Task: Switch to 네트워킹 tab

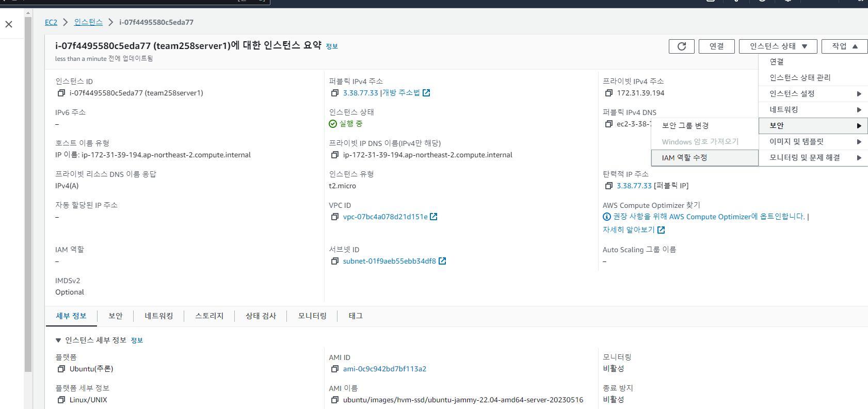Action: [x=159, y=316]
